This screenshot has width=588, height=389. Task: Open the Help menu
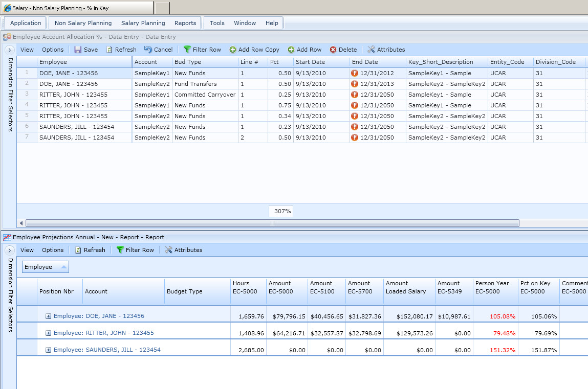[x=272, y=23]
